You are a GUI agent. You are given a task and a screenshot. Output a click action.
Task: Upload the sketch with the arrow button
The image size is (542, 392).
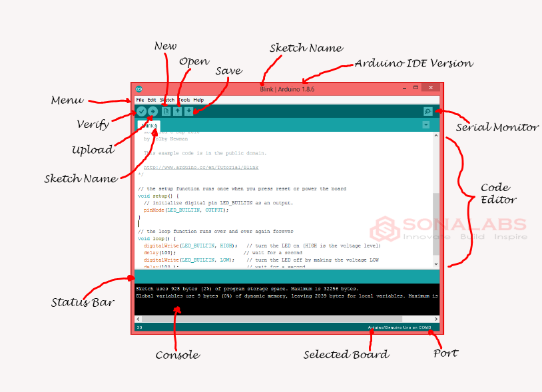tap(152, 111)
